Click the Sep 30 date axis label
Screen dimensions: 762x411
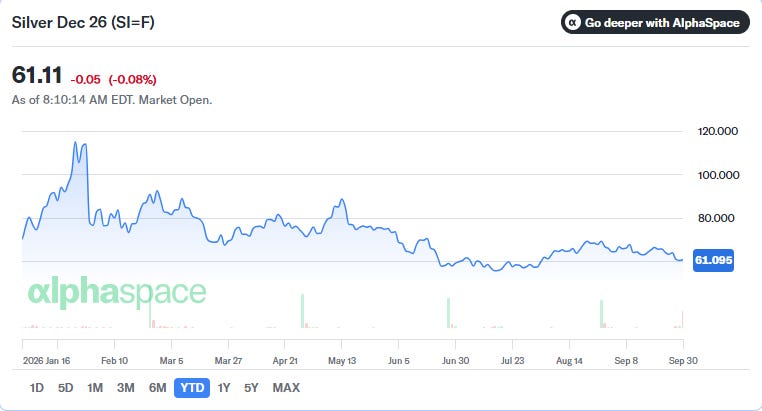pos(683,361)
